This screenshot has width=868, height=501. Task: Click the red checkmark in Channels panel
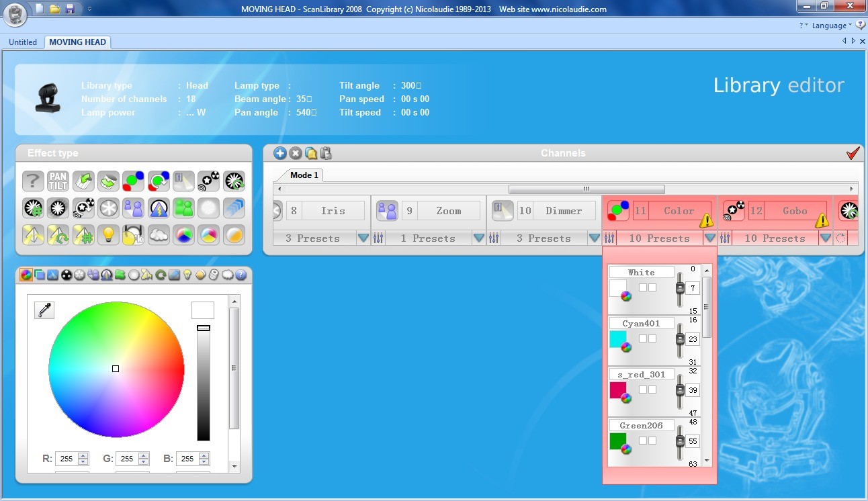pos(853,153)
